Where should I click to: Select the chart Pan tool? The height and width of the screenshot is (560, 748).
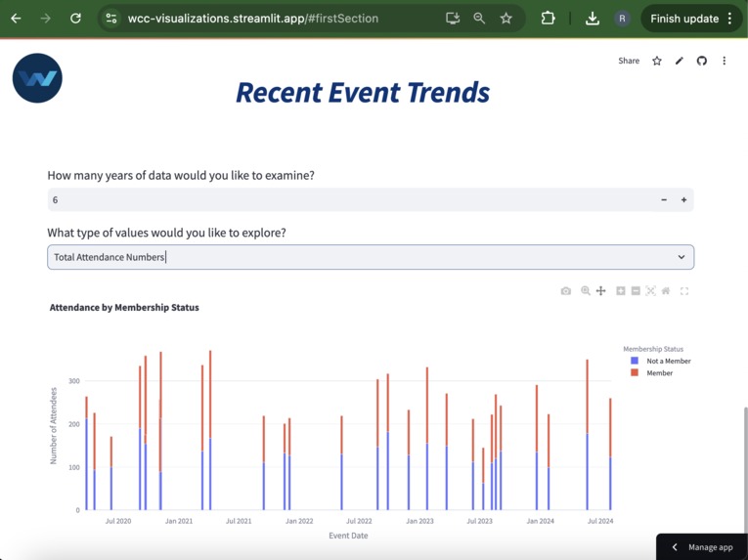coord(600,291)
